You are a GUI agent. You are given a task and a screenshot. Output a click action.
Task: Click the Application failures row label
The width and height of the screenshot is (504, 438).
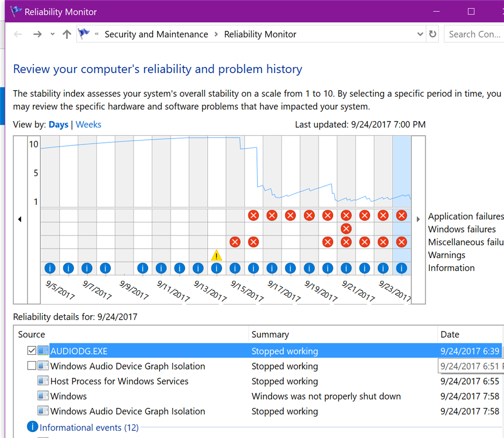[466, 216]
